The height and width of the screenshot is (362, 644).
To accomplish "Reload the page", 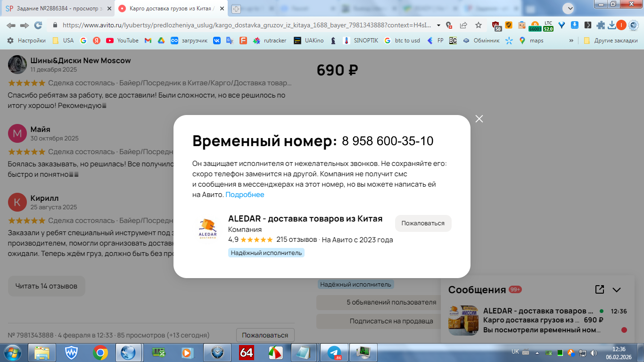I will click(x=39, y=25).
